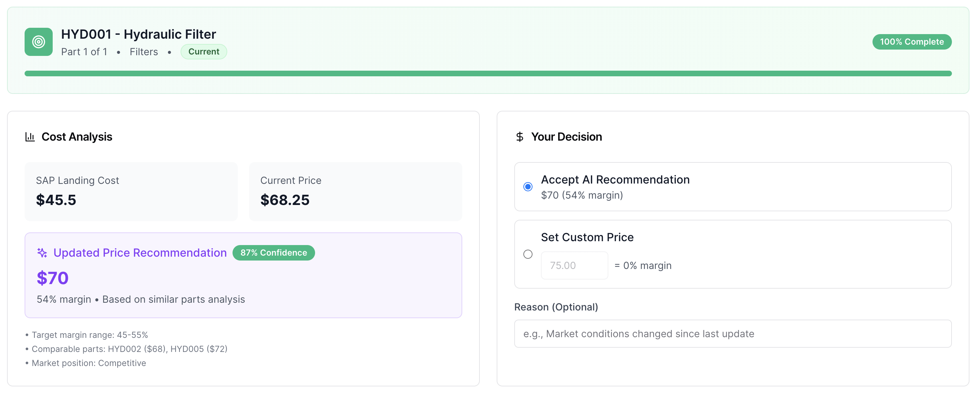Click the HYD001 Hydraulic Filter title
Image resolution: width=980 pixels, height=398 pixels.
click(x=138, y=34)
